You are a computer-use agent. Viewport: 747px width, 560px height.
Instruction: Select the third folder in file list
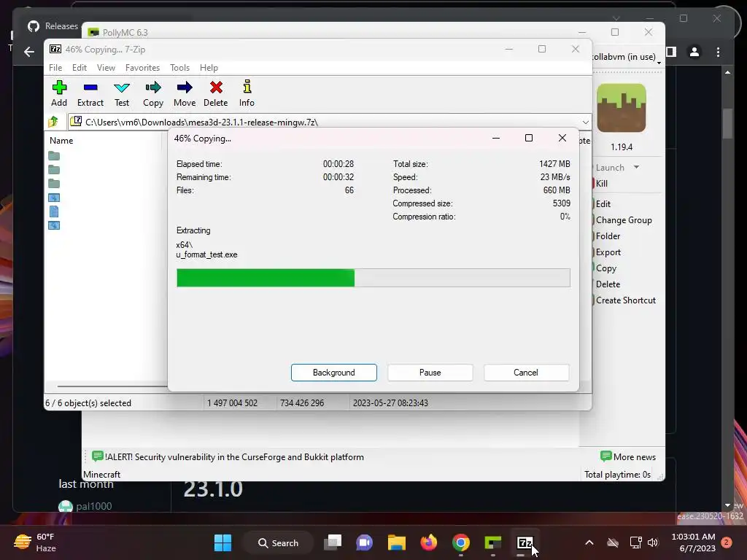(54, 183)
